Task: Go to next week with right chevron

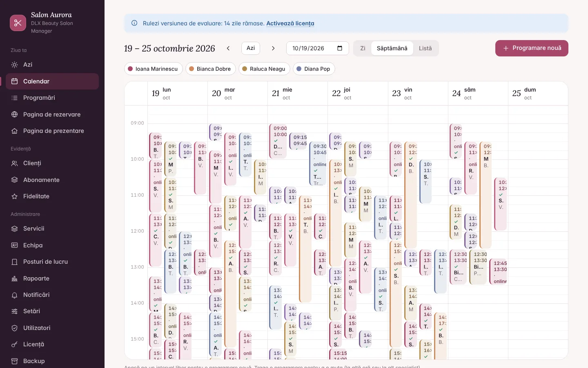Action: (273, 48)
